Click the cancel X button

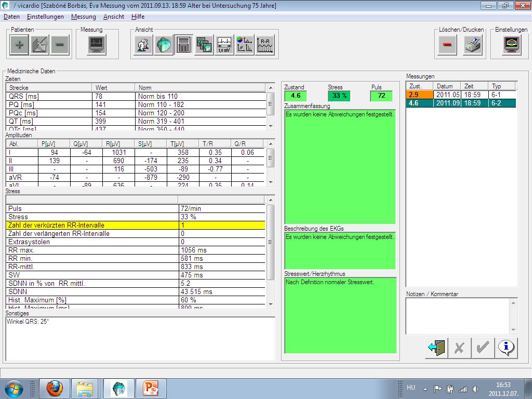(459, 348)
